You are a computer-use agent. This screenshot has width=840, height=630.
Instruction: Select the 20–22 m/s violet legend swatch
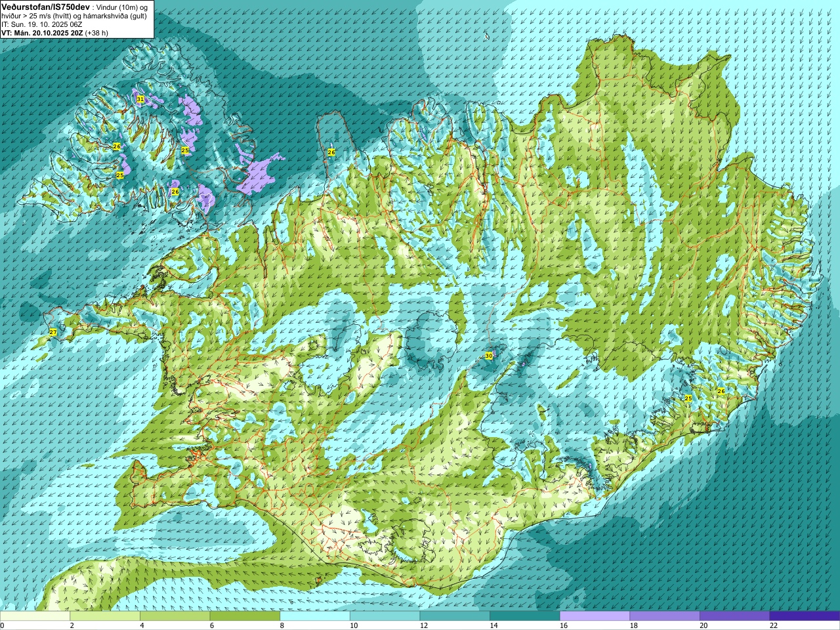pyautogui.click(x=735, y=616)
